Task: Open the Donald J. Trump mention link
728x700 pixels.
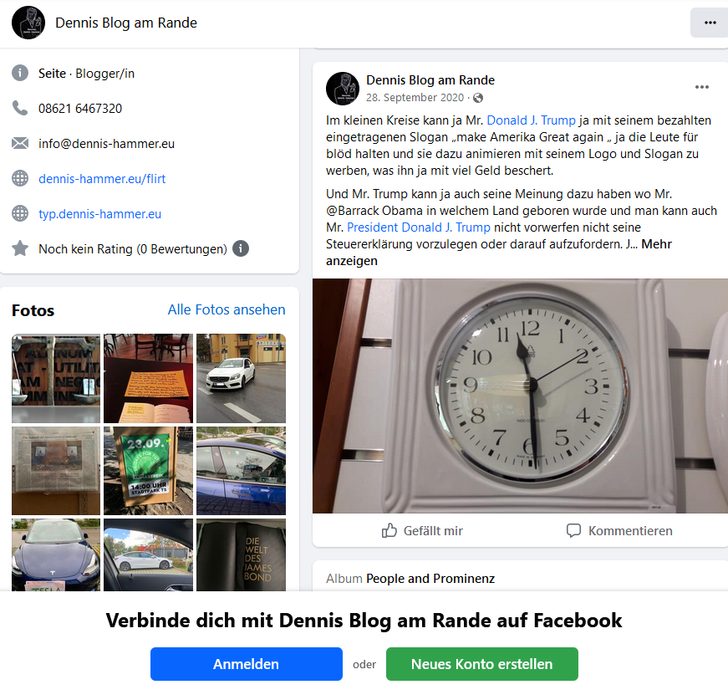Action: coord(531,120)
